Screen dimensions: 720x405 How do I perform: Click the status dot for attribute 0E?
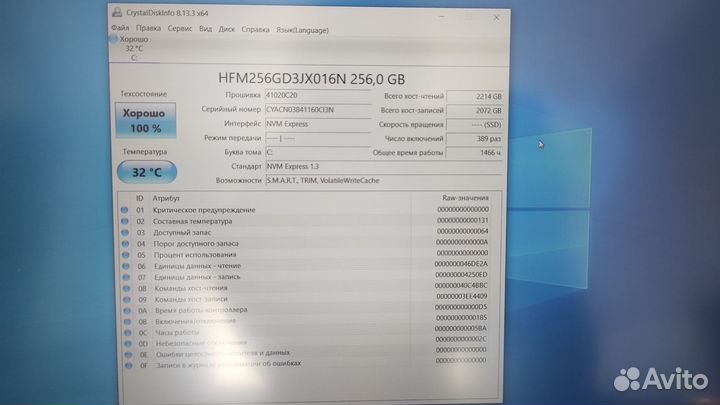tap(129, 354)
